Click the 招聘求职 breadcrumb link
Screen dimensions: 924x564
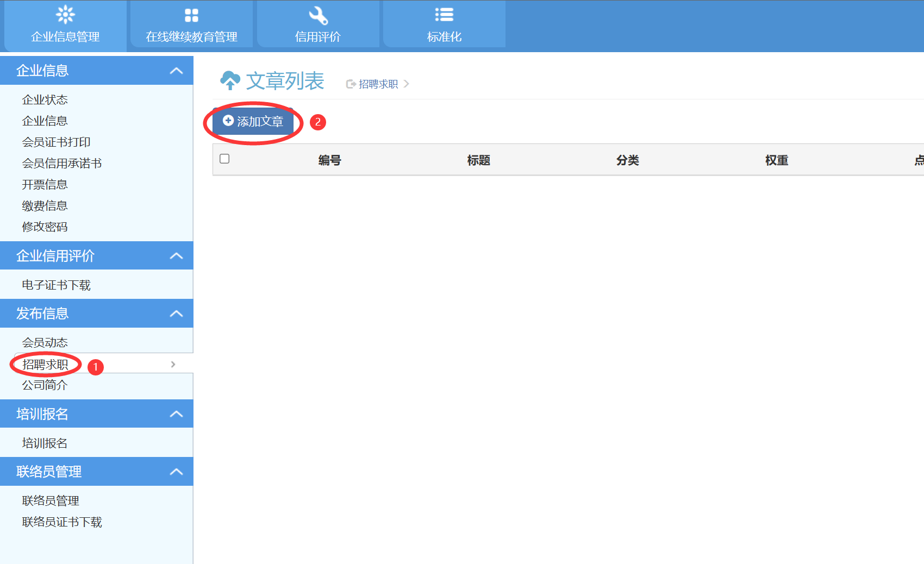(x=378, y=84)
